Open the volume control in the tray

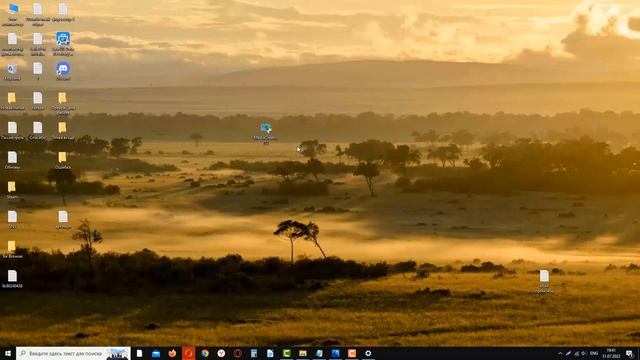[584, 353]
